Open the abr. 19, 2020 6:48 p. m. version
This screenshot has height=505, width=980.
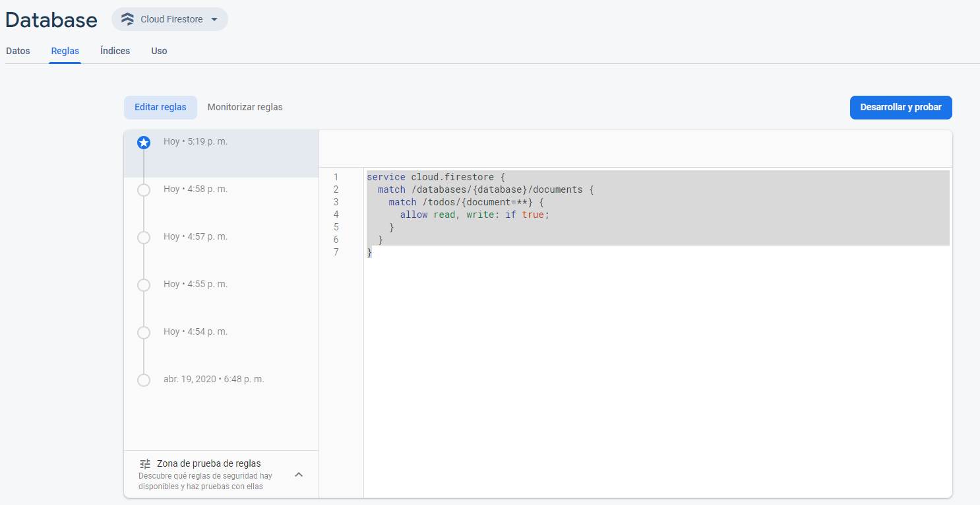pyautogui.click(x=221, y=391)
